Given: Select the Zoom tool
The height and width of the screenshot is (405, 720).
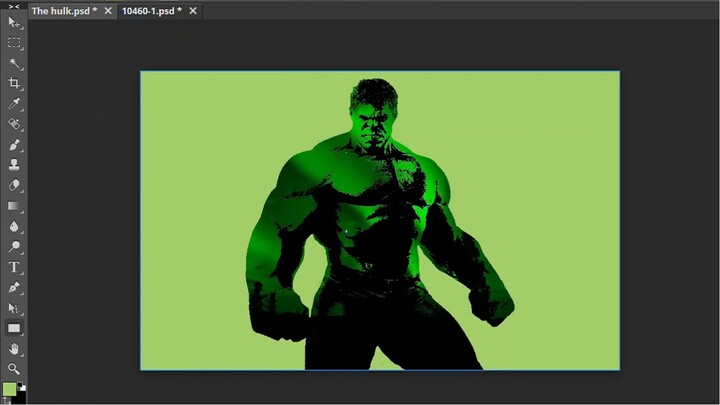Looking at the screenshot, I should click(14, 369).
